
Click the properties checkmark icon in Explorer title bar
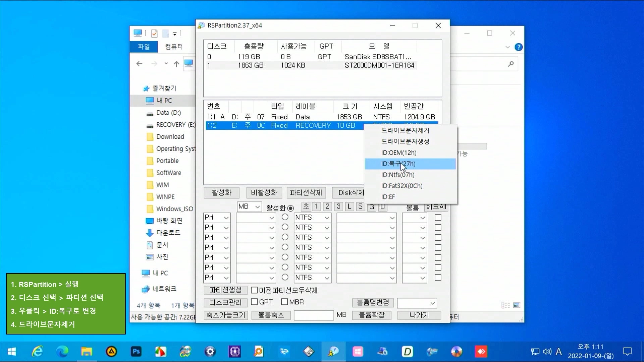coord(154,33)
